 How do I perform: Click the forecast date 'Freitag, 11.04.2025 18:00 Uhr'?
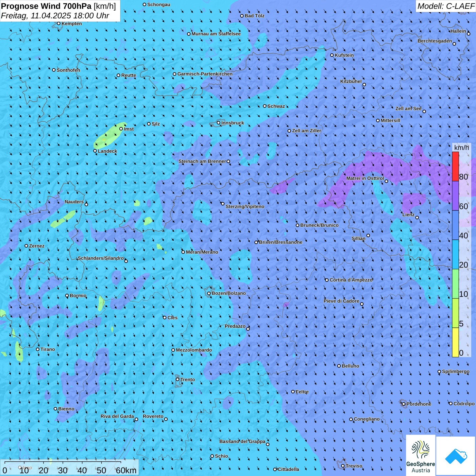tap(55, 16)
